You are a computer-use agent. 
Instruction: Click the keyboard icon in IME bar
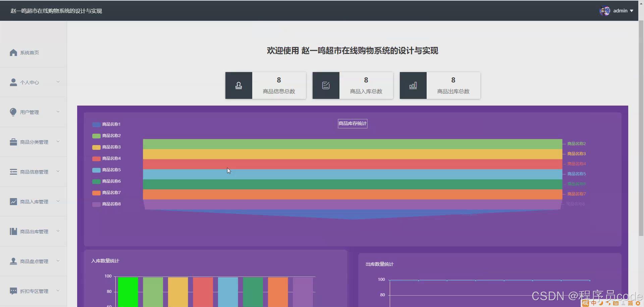pyautogui.click(x=616, y=303)
